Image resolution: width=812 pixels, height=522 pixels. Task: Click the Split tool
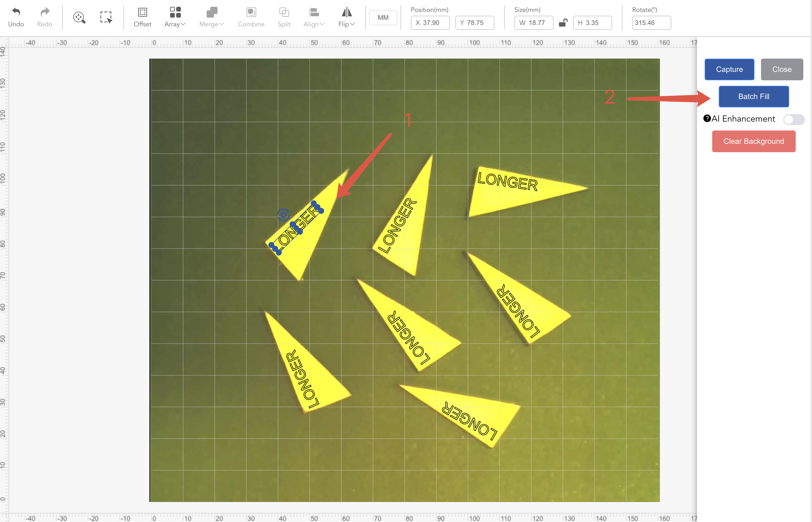pyautogui.click(x=284, y=17)
